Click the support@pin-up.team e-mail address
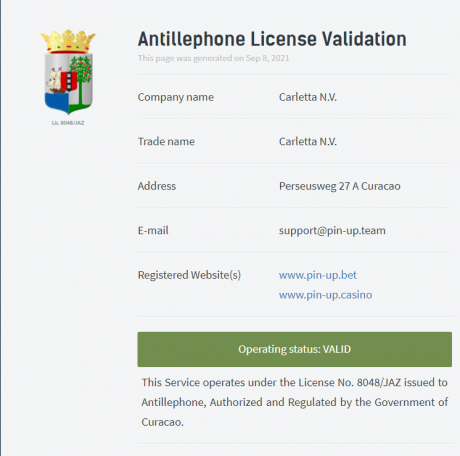Image resolution: width=460 pixels, height=456 pixels. pyautogui.click(x=332, y=230)
